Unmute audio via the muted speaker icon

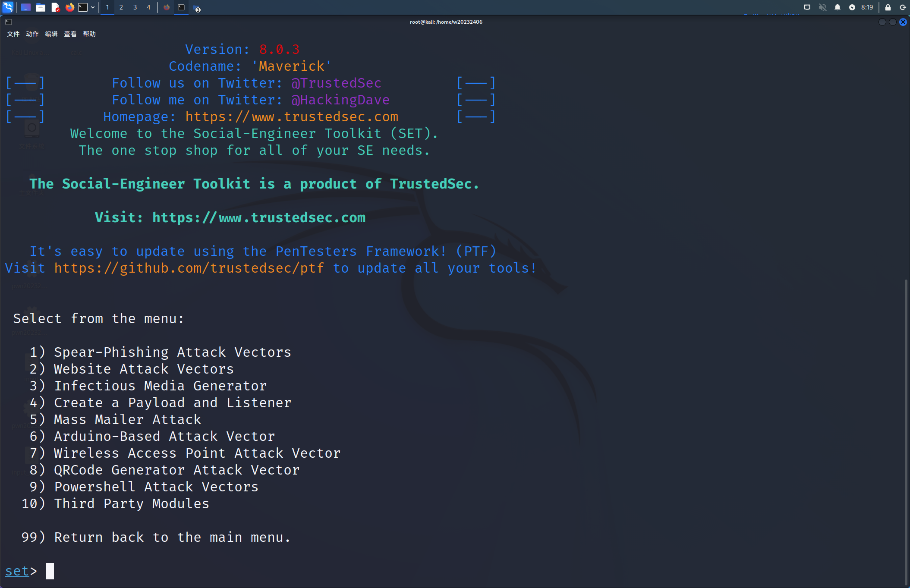822,7
